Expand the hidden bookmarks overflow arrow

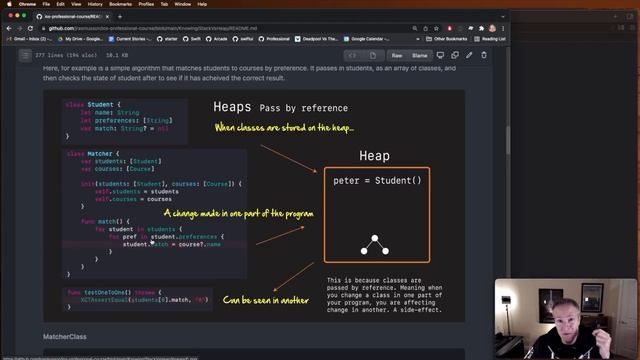[418, 39]
